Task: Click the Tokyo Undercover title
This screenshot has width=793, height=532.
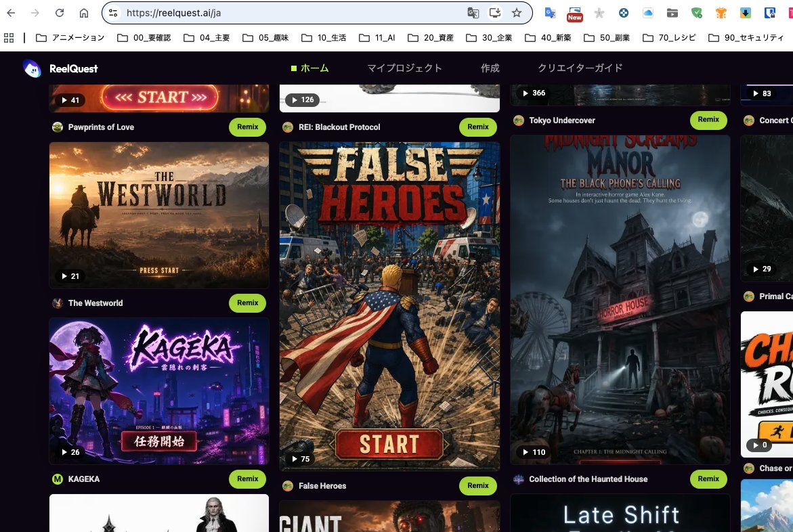Action: (x=562, y=120)
